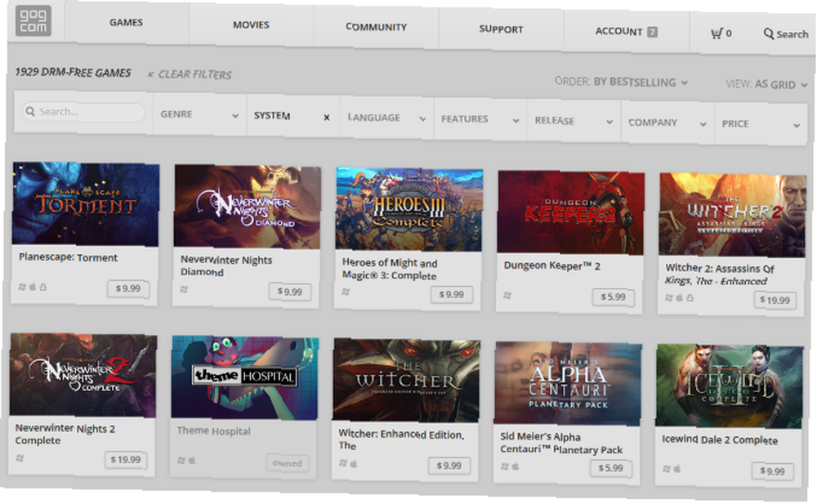Click the owned button on Theme Hospital
The width and height of the screenshot is (817, 504).
287,463
